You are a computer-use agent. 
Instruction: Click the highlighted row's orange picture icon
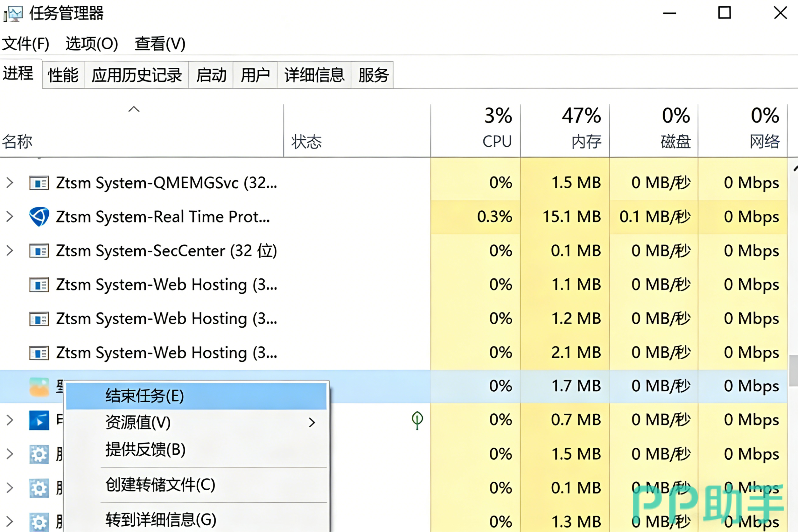pyautogui.click(x=39, y=387)
